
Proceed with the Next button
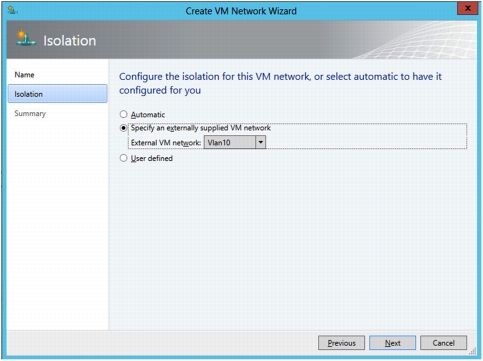[392, 343]
